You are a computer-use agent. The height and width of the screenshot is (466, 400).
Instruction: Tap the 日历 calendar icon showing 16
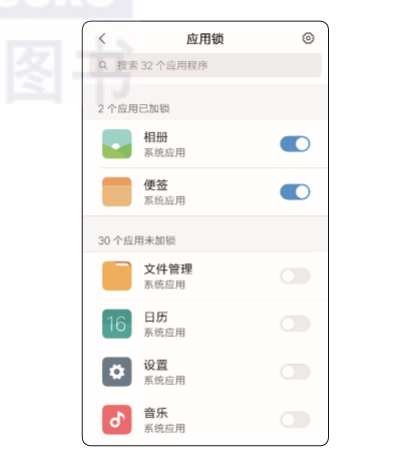(x=117, y=324)
